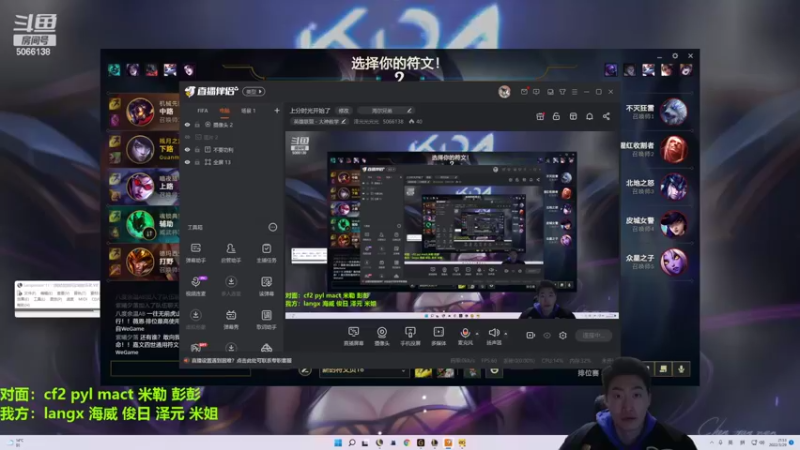Click the go-live button at bottom right
Screen dimensions: 800x450
(x=593, y=335)
